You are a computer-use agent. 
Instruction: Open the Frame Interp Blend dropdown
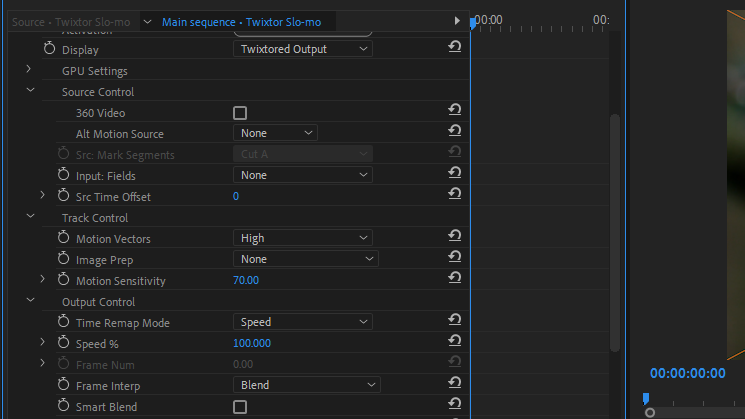pyautogui.click(x=306, y=385)
